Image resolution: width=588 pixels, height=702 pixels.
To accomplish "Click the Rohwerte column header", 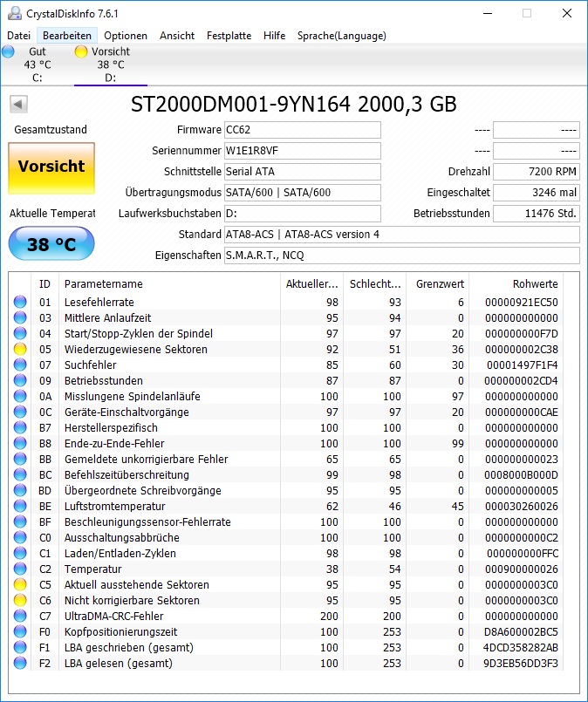I will coord(516,283).
